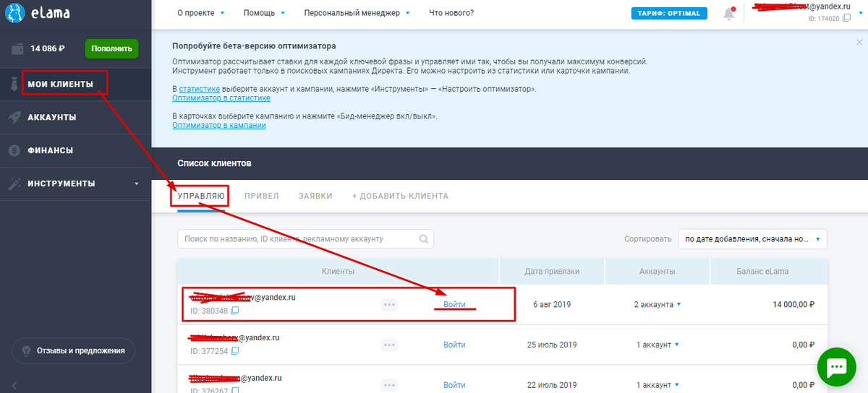
Task: Click the date 6 авг 2019
Action: click(552, 305)
